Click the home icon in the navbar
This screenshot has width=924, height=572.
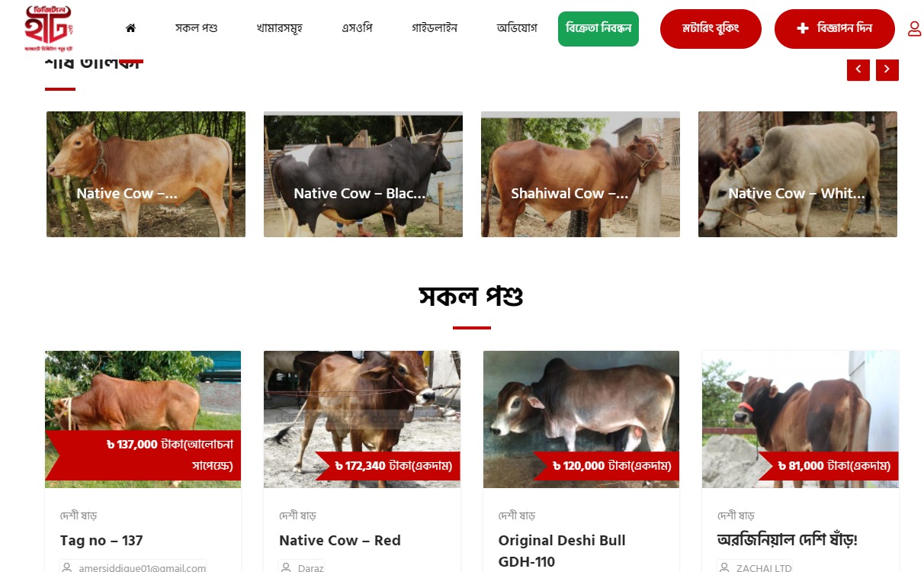tap(130, 28)
